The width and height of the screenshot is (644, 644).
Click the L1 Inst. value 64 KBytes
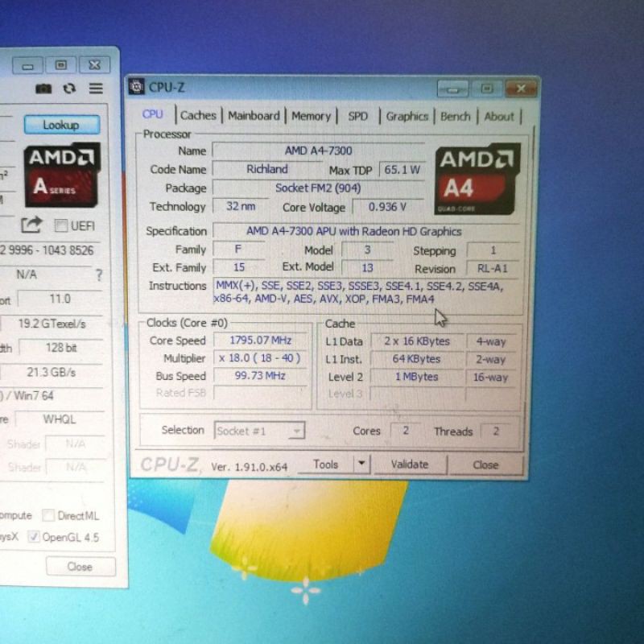(417, 358)
